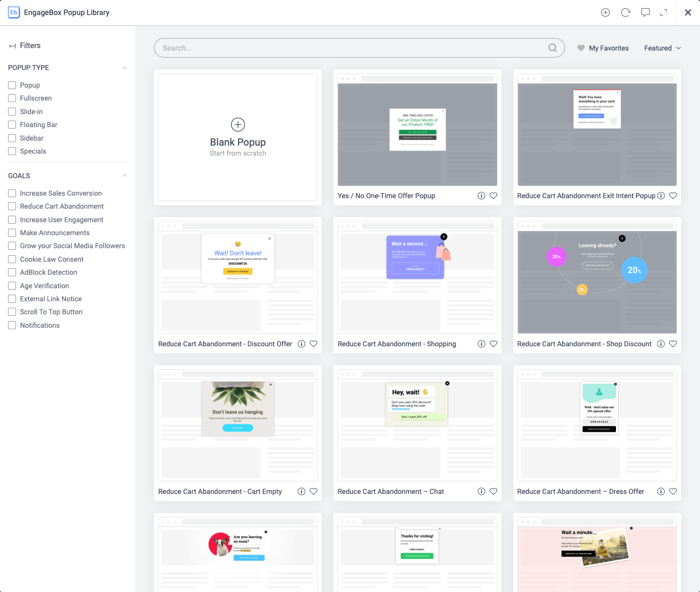Viewport: 700px width, 592px height.
Task: Check the Fullscreen type filter
Action: coord(12,98)
